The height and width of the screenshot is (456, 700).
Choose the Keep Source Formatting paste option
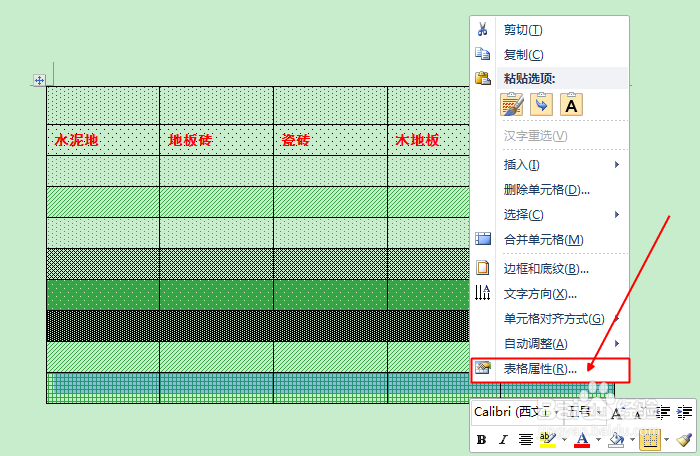click(512, 105)
